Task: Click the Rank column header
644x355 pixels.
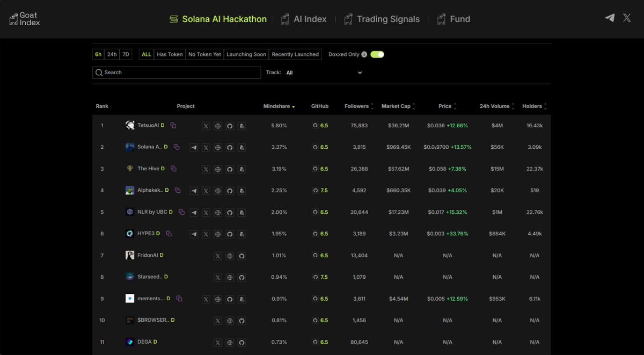Action: (102, 106)
